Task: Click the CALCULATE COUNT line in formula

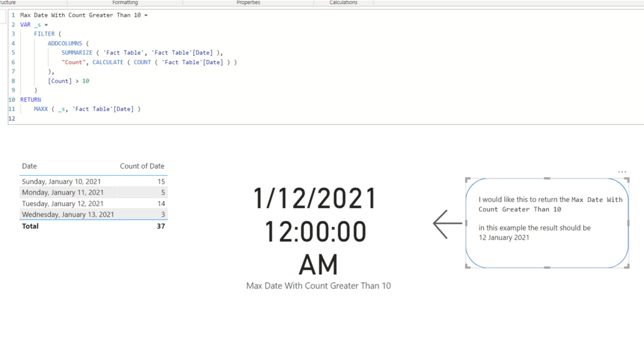Action: click(x=149, y=62)
